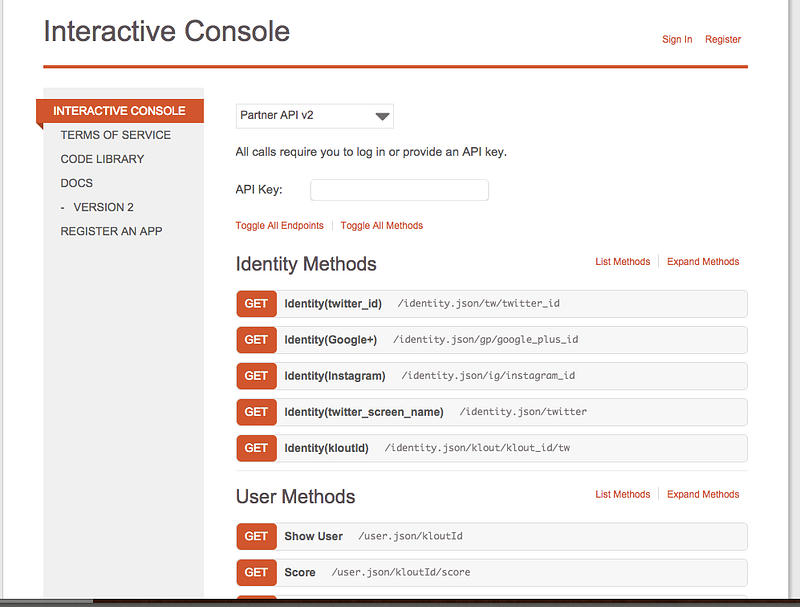Screen dimensions: 800x607
Task: Expand the Identity(Instagram) method name
Action: pyautogui.click(x=335, y=376)
